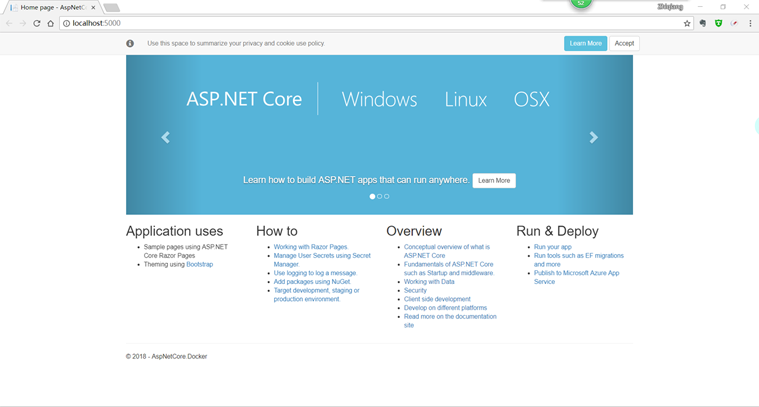Screen dimensions: 759x407
Task: Advance to next carousel slide
Action: (593, 137)
